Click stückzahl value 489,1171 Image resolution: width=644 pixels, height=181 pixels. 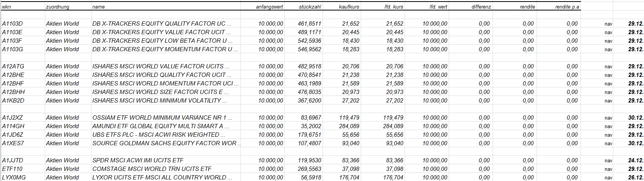click(x=309, y=32)
